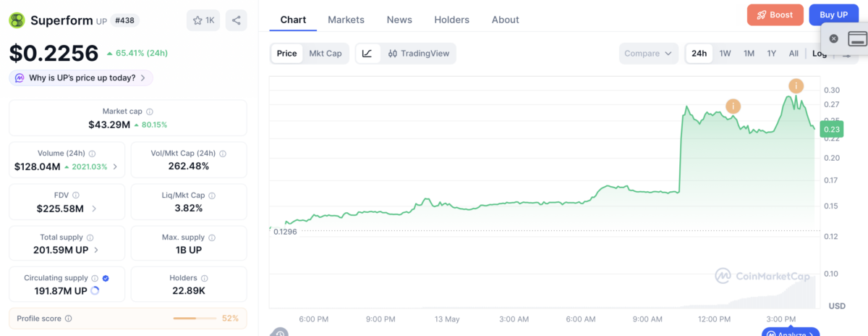Viewport: 868px width, 336px height.
Task: Click the 52% profile score value
Action: (230, 319)
